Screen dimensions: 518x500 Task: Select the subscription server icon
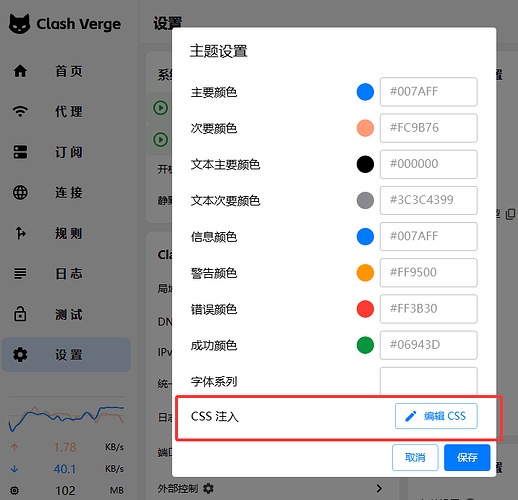click(x=20, y=152)
